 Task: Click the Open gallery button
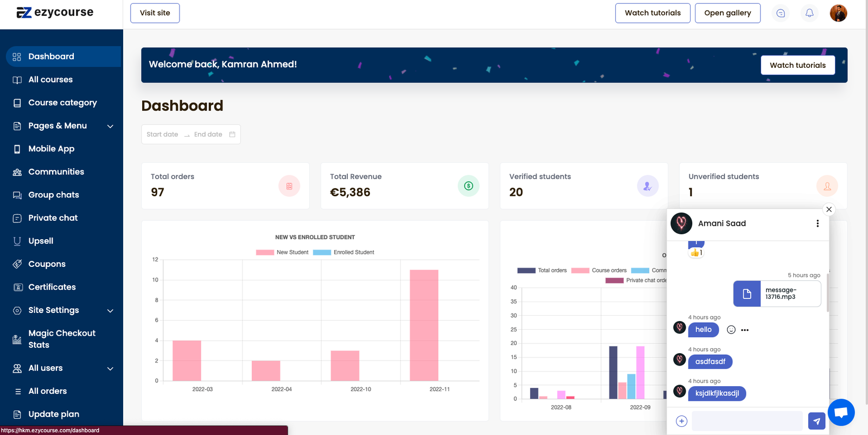(727, 13)
